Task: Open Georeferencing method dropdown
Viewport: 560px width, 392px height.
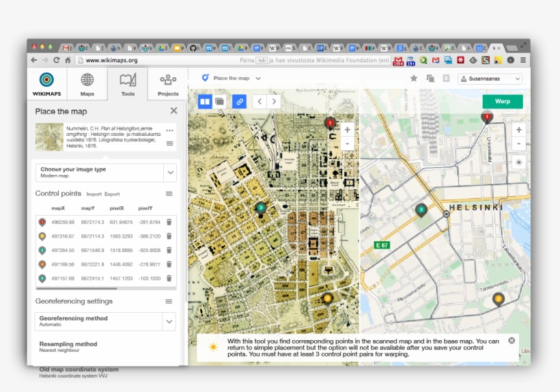Action: (169, 321)
